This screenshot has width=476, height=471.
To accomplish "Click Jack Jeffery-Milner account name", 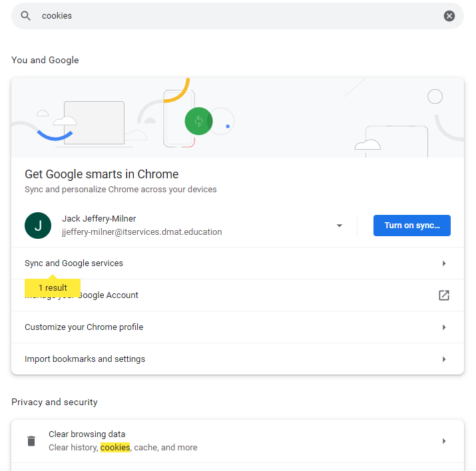I will click(x=99, y=219).
